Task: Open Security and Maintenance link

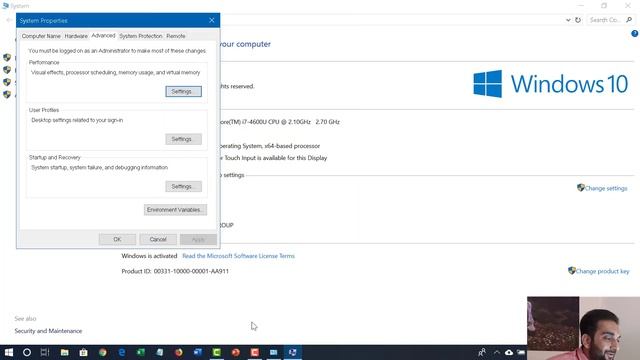Action: tap(48, 331)
